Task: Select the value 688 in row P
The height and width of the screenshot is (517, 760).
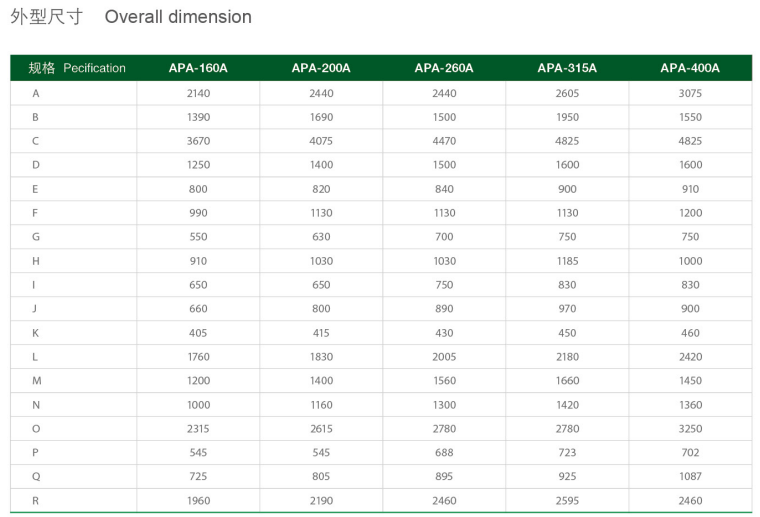Action: pos(444,453)
